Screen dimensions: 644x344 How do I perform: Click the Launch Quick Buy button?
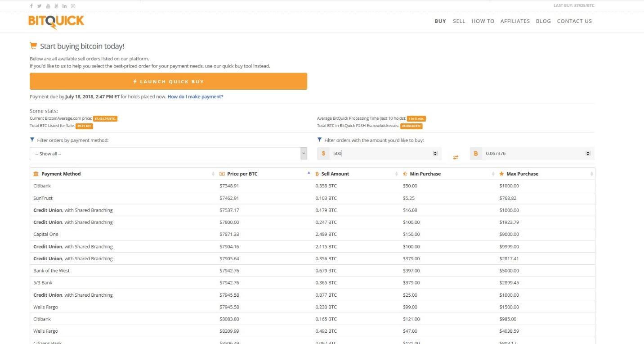(x=168, y=81)
